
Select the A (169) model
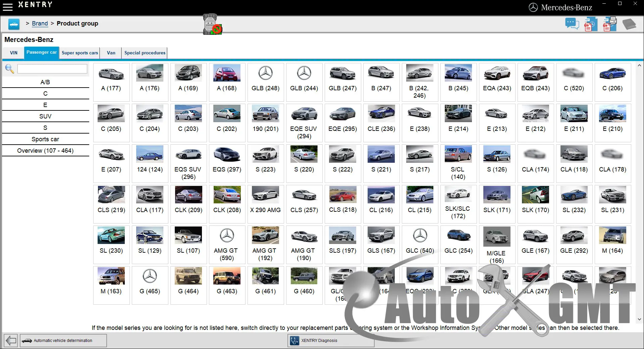(189, 82)
